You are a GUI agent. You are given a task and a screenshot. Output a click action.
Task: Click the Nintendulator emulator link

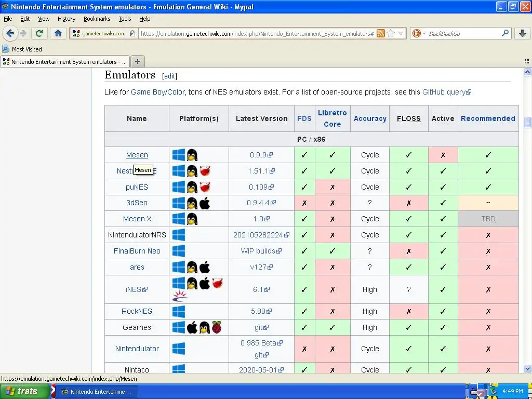[137, 349]
